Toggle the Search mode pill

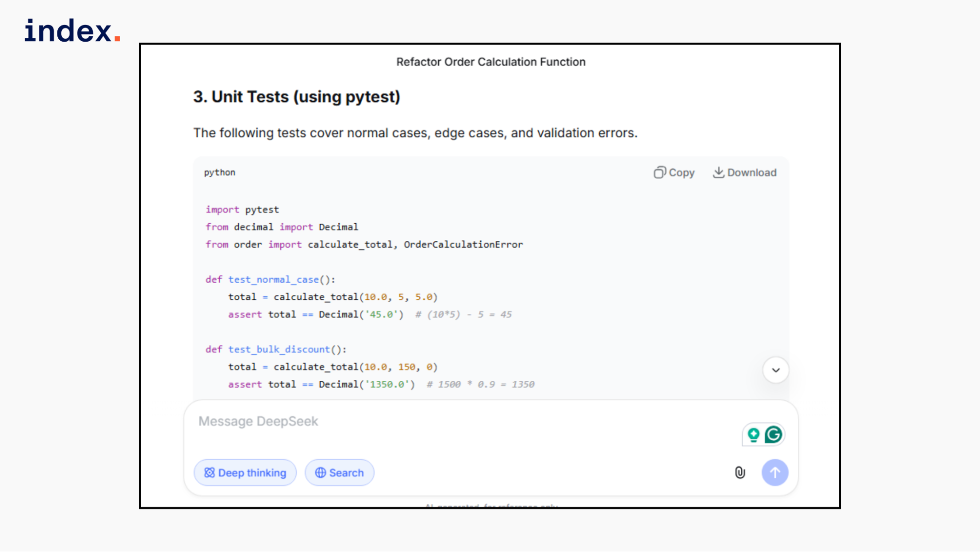[339, 473]
